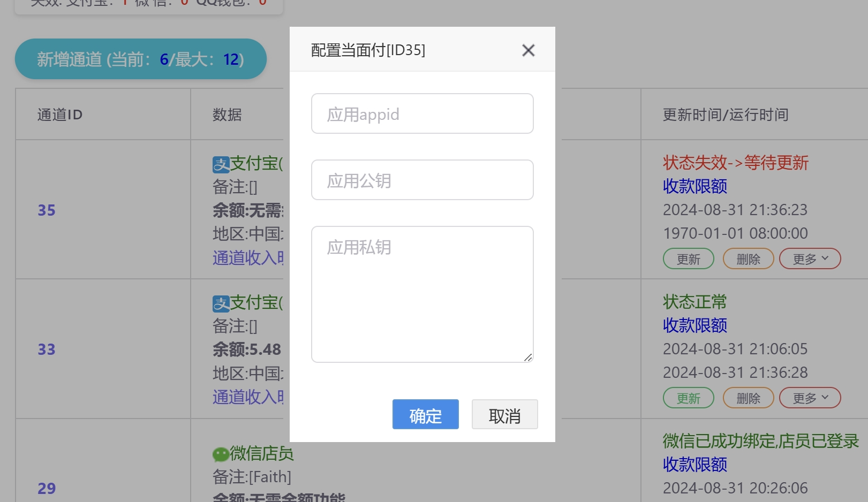Click 删除 button for channel 33
868x502 pixels.
point(748,398)
